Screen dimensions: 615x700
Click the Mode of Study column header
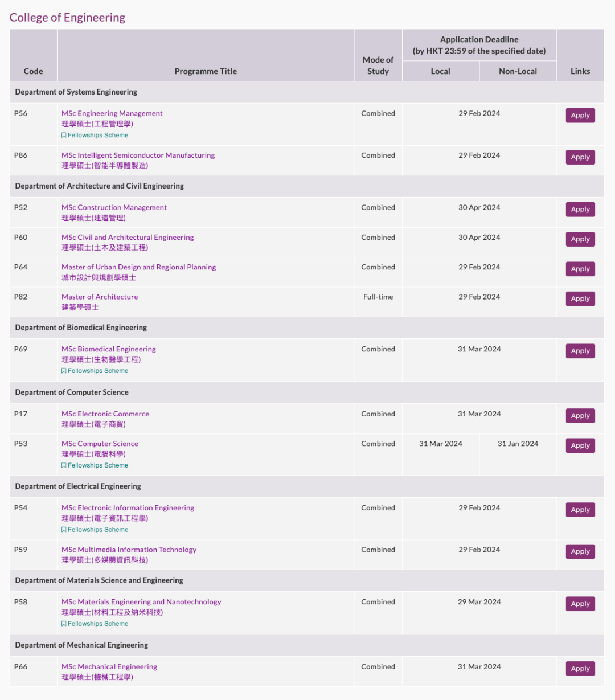coord(378,66)
